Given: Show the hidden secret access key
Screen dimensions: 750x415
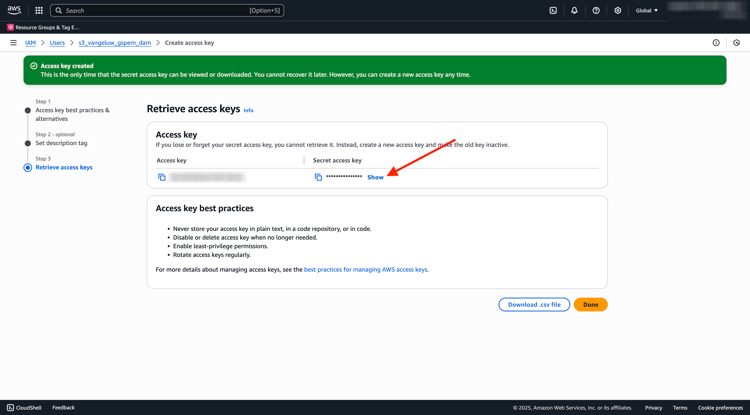Looking at the screenshot, I should coord(375,177).
